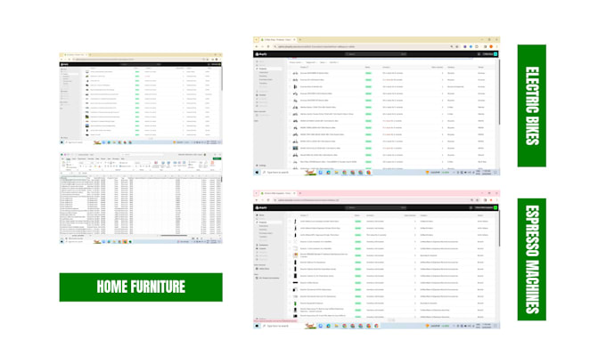
Task: Open new tab in Electric Bikes browser
Action: [x=300, y=40]
